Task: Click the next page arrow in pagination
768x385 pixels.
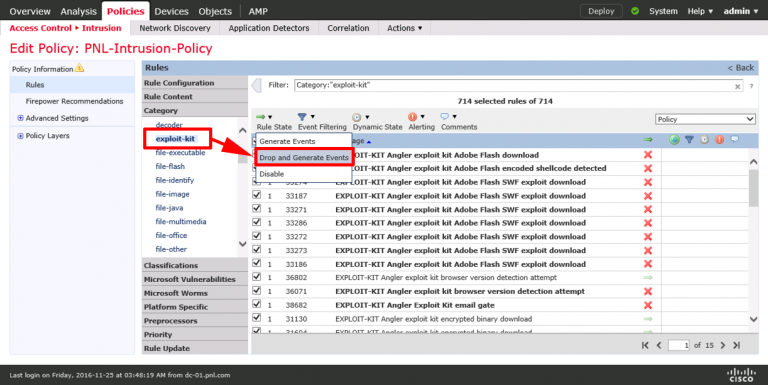Action: 723,345
